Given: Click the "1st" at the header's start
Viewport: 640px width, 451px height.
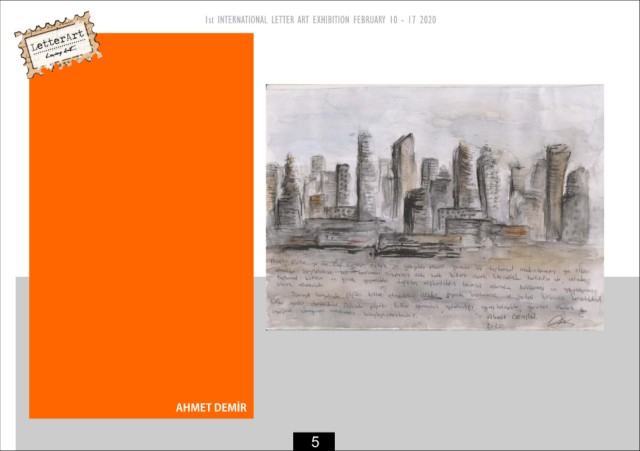Looking at the screenshot, I should point(209,20).
